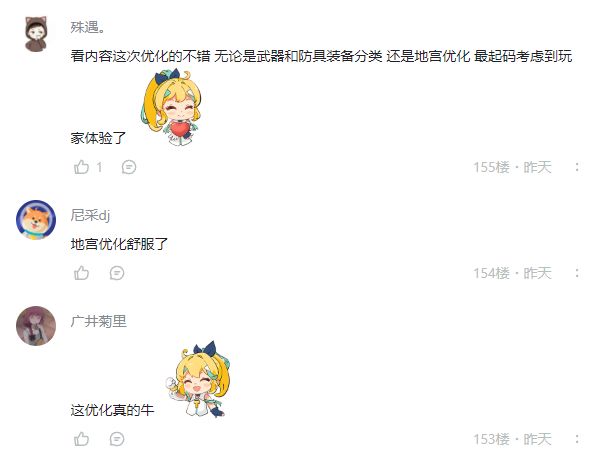Open the 广井菊里 username link
Image resolution: width=599 pixels, height=468 pixels.
pos(99,321)
